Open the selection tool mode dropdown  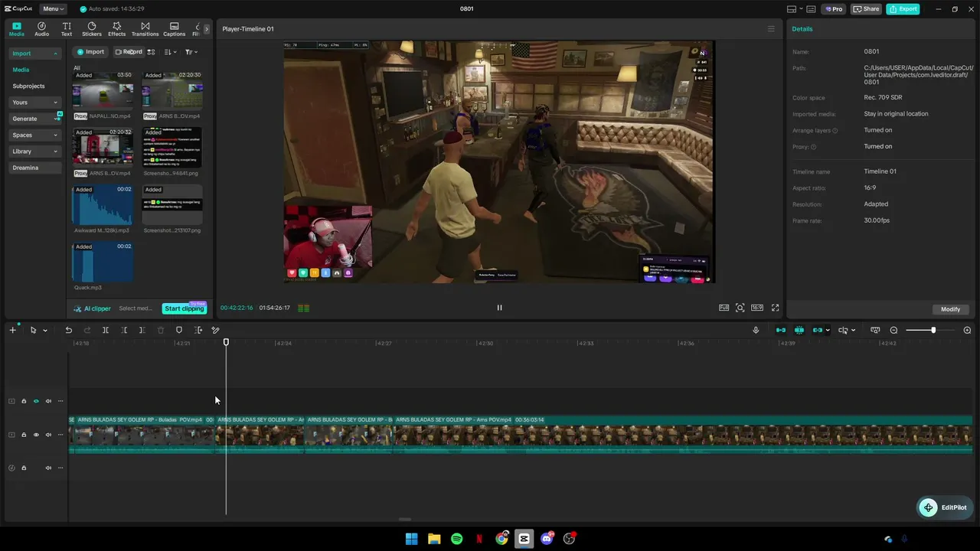point(44,331)
